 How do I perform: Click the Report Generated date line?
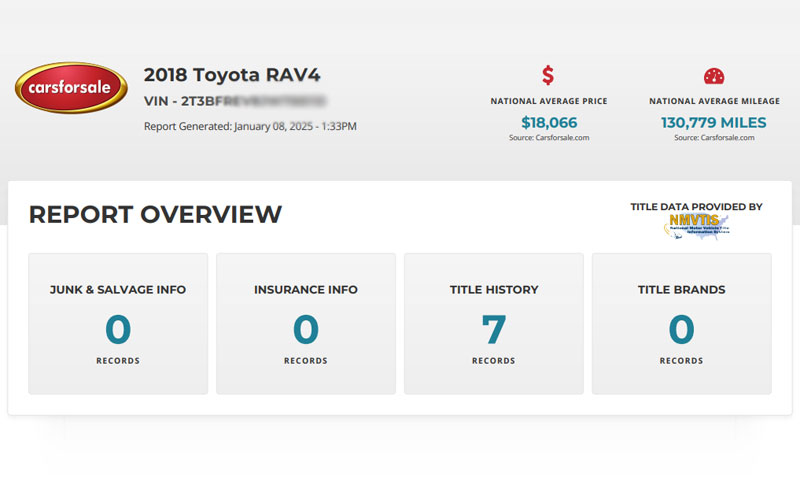[250, 126]
